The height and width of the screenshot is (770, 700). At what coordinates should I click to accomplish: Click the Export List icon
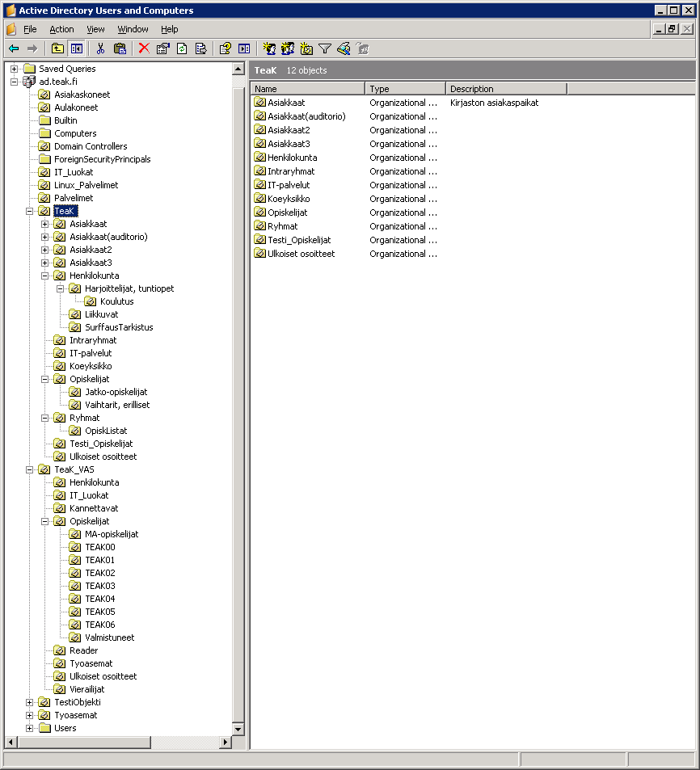point(201,48)
